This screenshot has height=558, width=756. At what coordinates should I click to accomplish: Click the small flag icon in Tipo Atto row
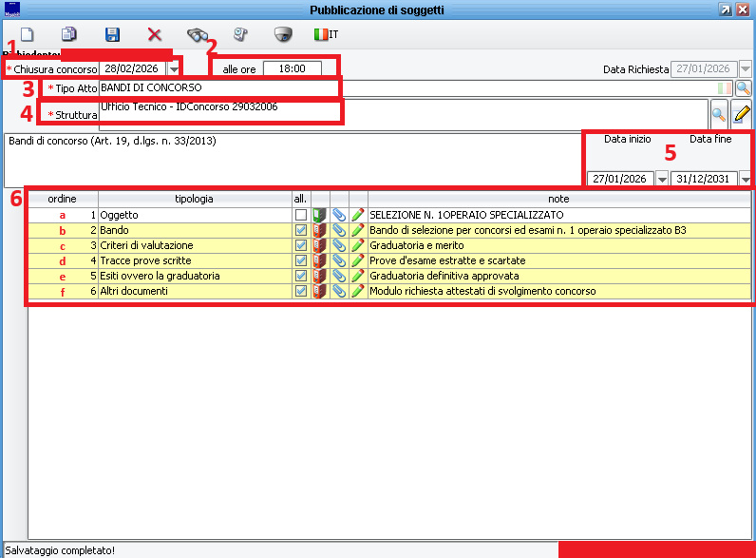724,88
